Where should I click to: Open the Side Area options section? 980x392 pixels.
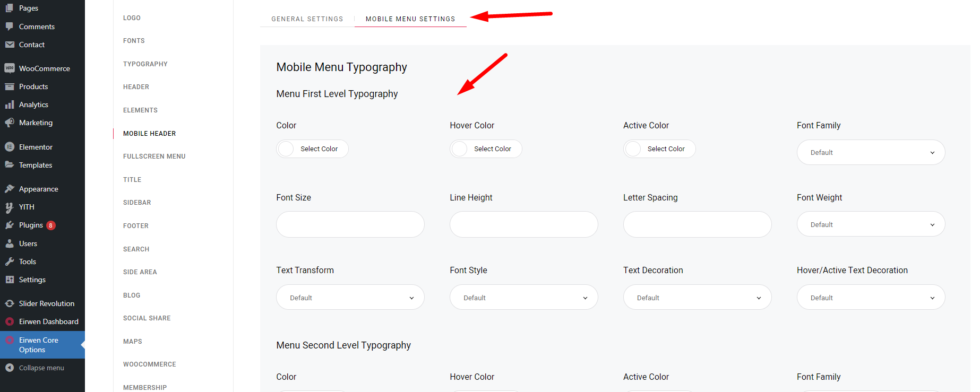(140, 272)
